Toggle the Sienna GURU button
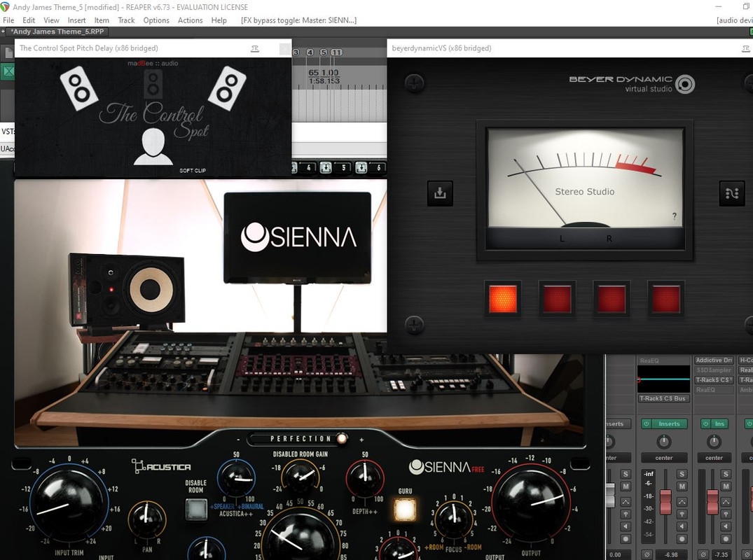Image resolution: width=753 pixels, height=560 pixels. tap(405, 509)
